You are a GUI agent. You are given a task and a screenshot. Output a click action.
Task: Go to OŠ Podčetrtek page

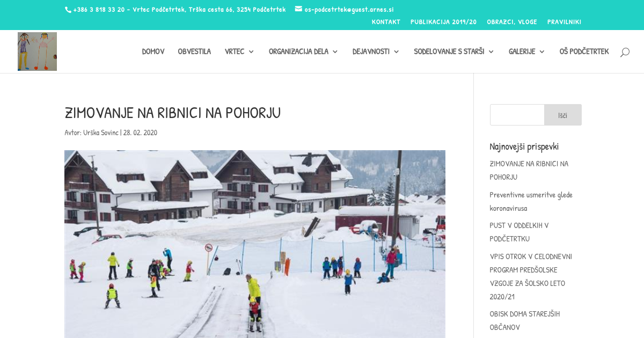pyautogui.click(x=584, y=52)
